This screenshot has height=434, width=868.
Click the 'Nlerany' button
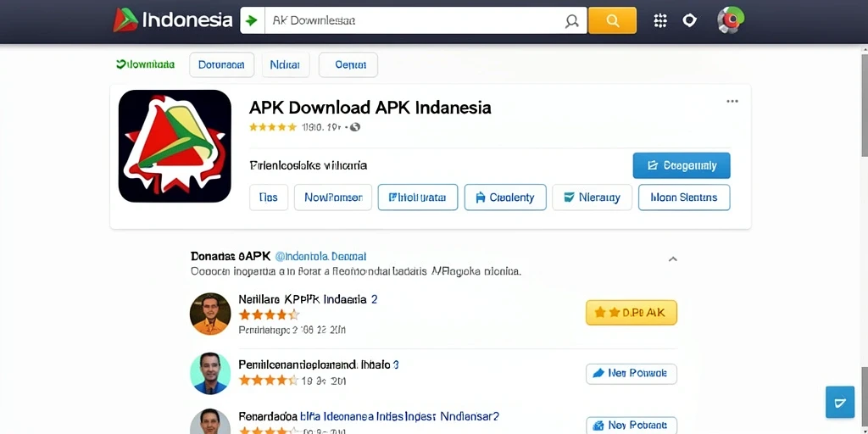[x=593, y=198]
